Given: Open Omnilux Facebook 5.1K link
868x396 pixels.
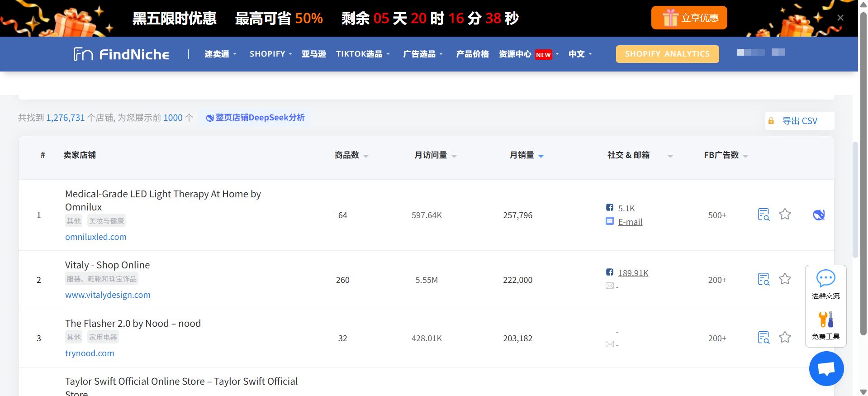Looking at the screenshot, I should [626, 208].
